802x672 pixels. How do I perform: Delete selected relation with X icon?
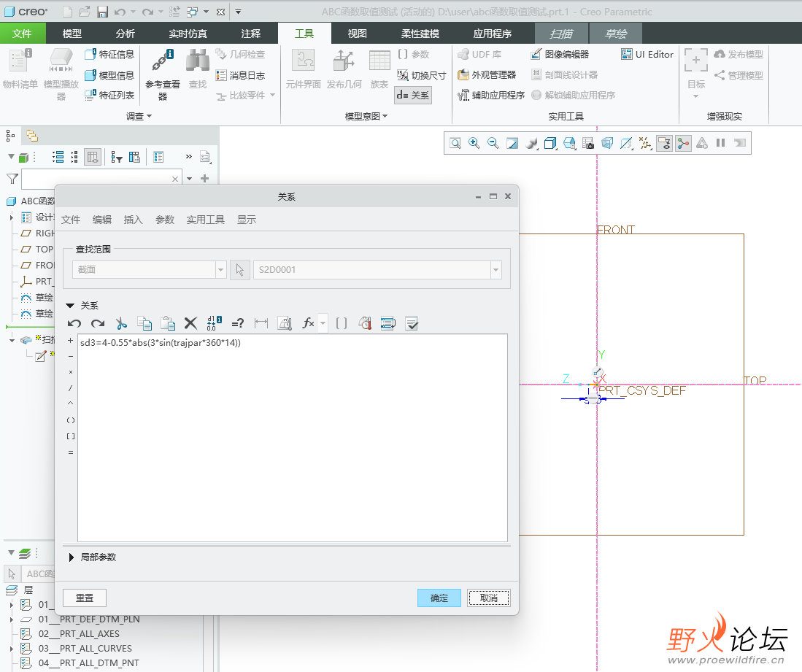coord(190,323)
